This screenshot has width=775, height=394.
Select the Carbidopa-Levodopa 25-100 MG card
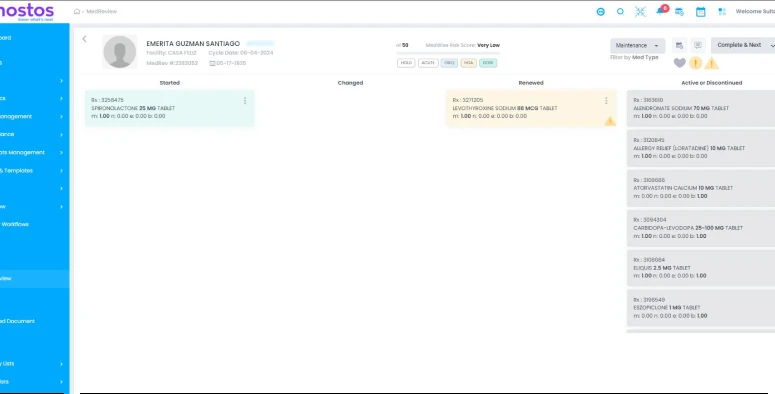click(x=701, y=228)
